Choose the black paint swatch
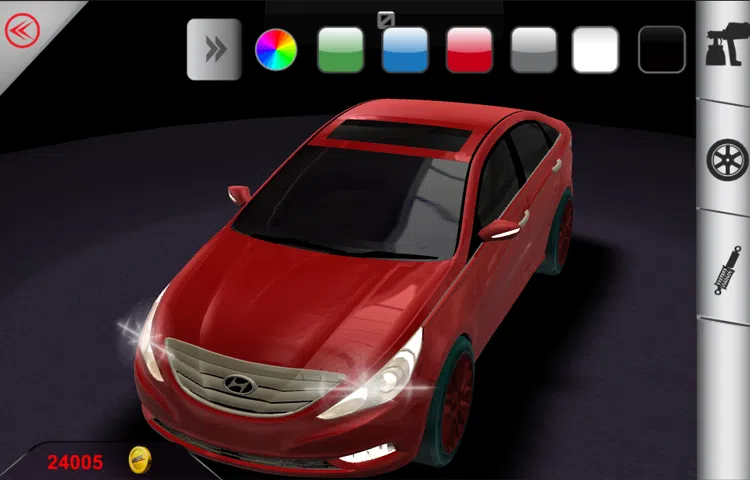Image resolution: width=750 pixels, height=480 pixels. [x=661, y=49]
